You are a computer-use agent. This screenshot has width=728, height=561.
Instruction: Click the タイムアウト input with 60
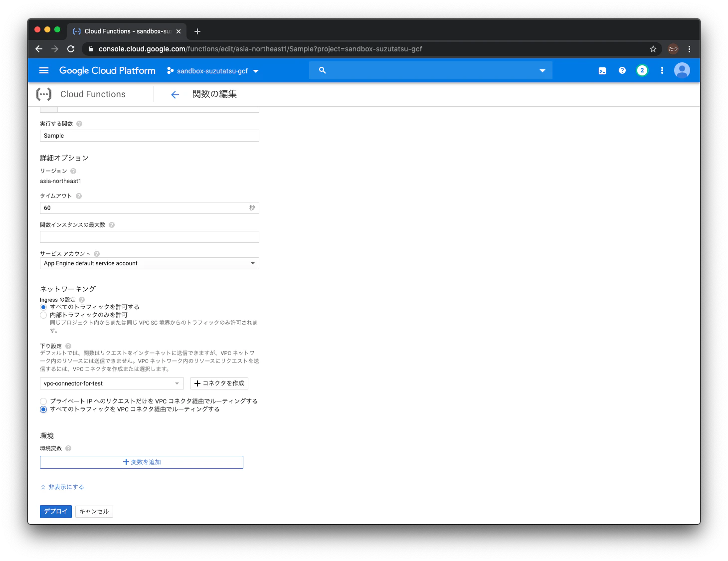point(150,208)
